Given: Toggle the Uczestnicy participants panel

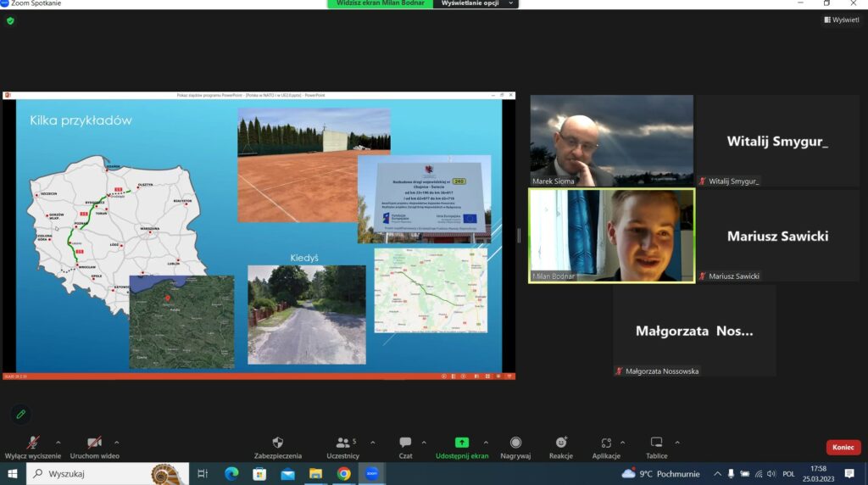Looking at the screenshot, I should pos(342,443).
